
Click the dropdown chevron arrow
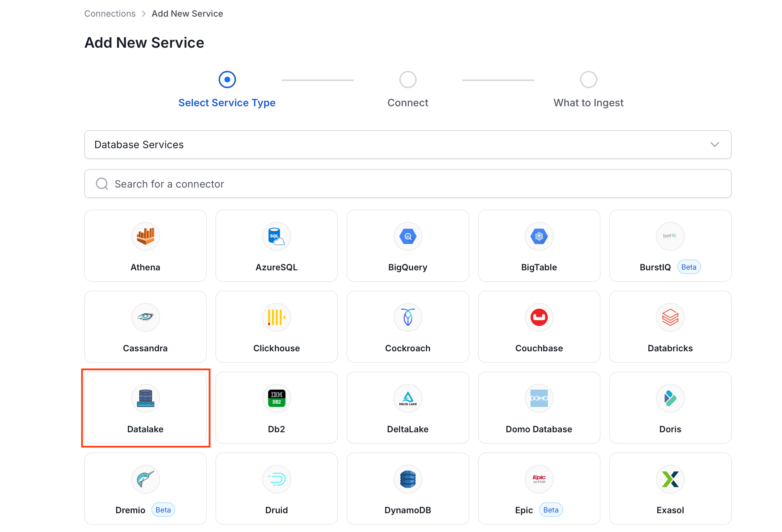tap(714, 145)
